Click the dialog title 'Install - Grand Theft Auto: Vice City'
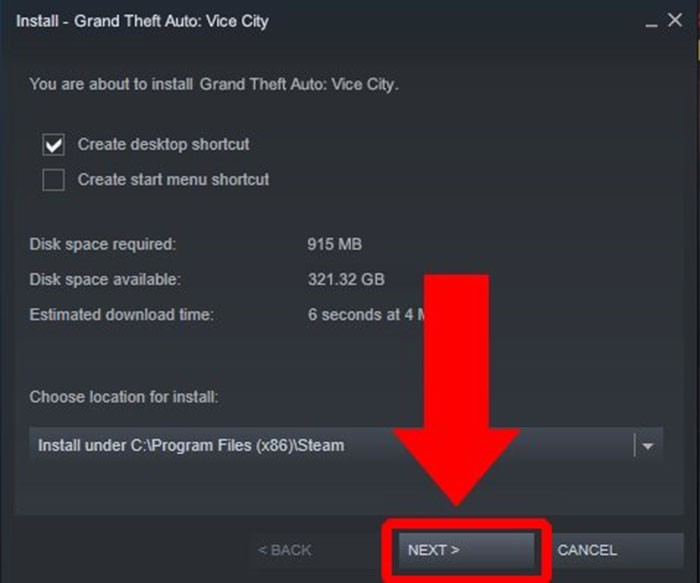 point(142,21)
